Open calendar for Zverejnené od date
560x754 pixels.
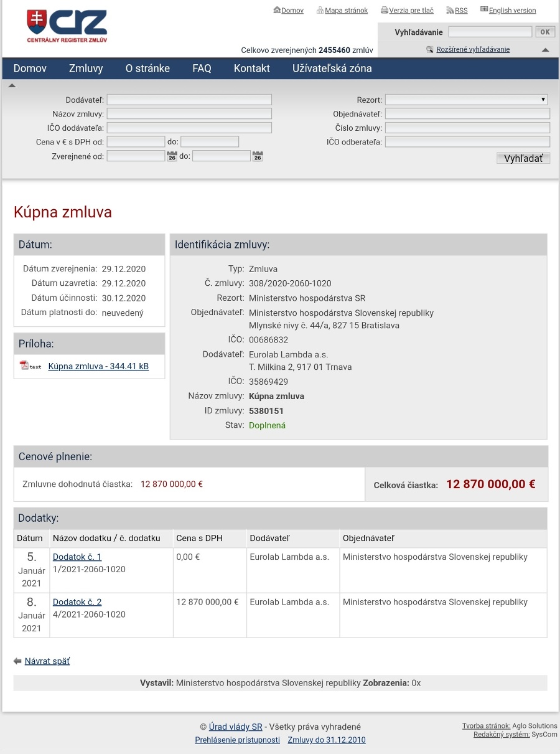pyautogui.click(x=172, y=156)
